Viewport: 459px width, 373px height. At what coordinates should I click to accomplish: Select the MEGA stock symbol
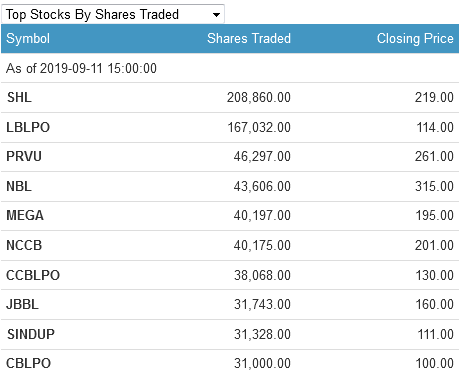[25, 215]
